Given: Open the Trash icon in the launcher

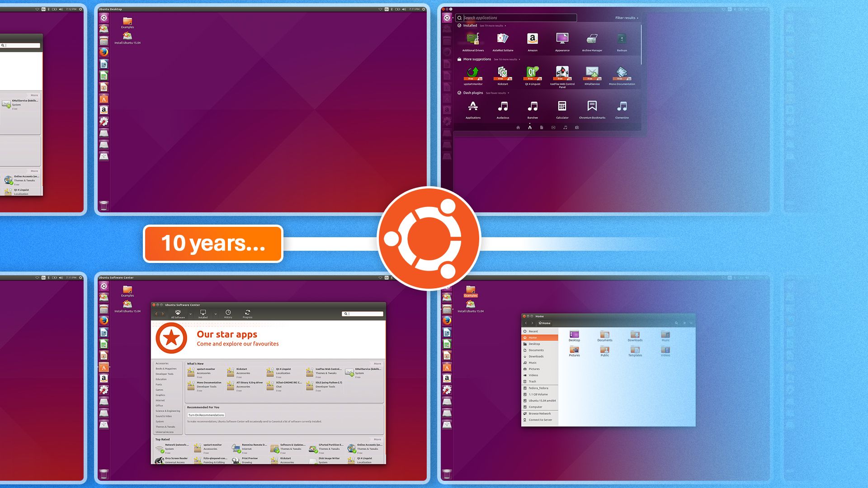Looking at the screenshot, I should [x=104, y=474].
